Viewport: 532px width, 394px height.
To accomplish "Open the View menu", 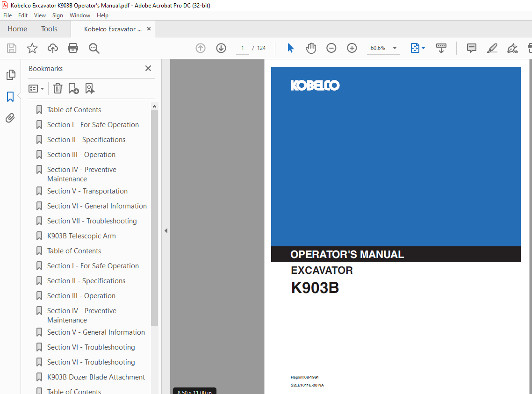I will point(40,15).
